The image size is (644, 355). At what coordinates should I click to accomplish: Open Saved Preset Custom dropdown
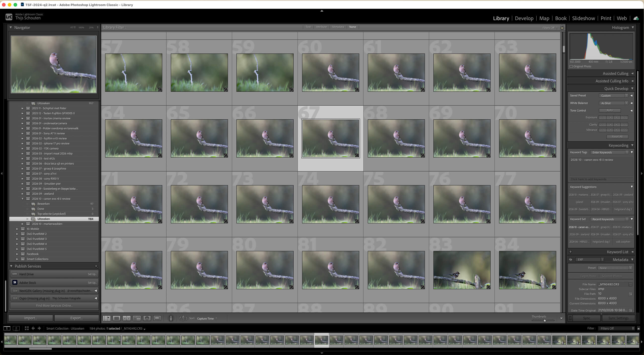(614, 95)
